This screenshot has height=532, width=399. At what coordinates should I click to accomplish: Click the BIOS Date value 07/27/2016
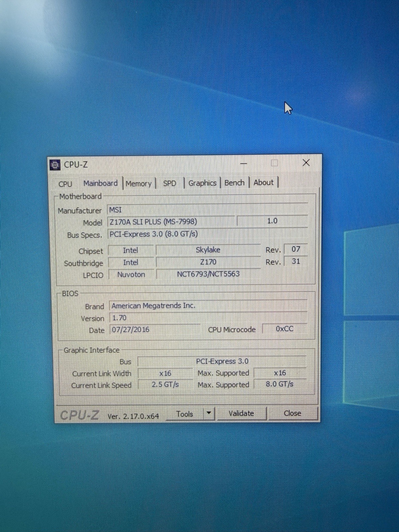point(155,330)
